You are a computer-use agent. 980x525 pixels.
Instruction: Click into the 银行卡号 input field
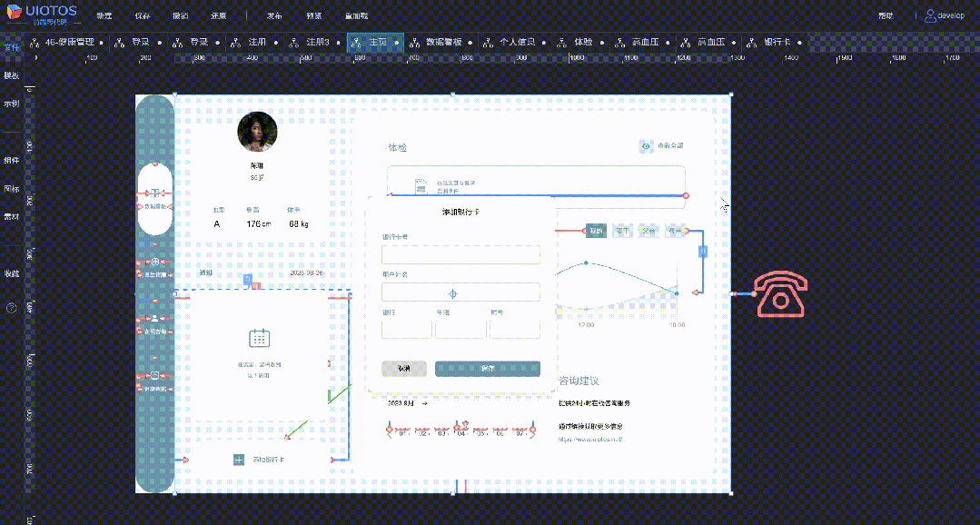pyautogui.click(x=460, y=254)
